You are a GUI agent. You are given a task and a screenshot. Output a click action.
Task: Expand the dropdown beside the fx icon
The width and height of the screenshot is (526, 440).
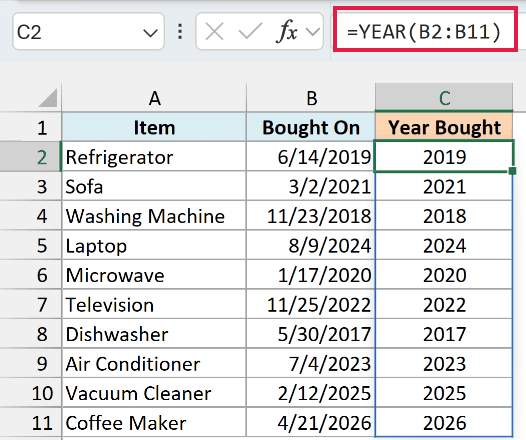click(313, 32)
